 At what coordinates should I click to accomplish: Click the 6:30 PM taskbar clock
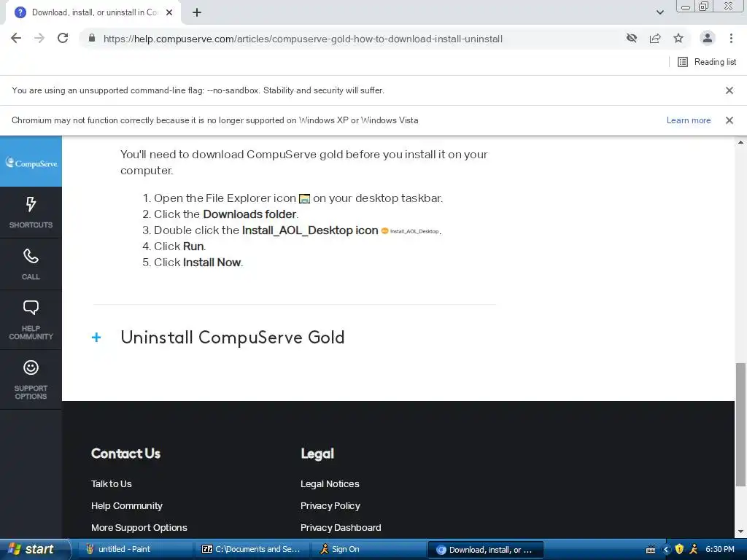720,549
